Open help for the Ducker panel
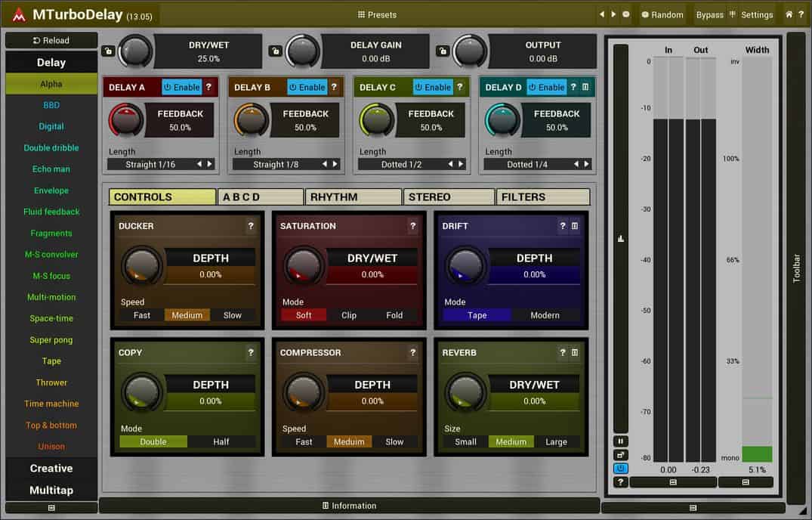Screen dimensions: 812x520 point(251,226)
